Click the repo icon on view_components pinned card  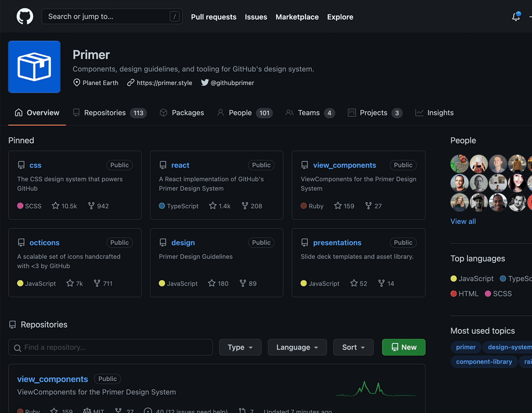304,165
